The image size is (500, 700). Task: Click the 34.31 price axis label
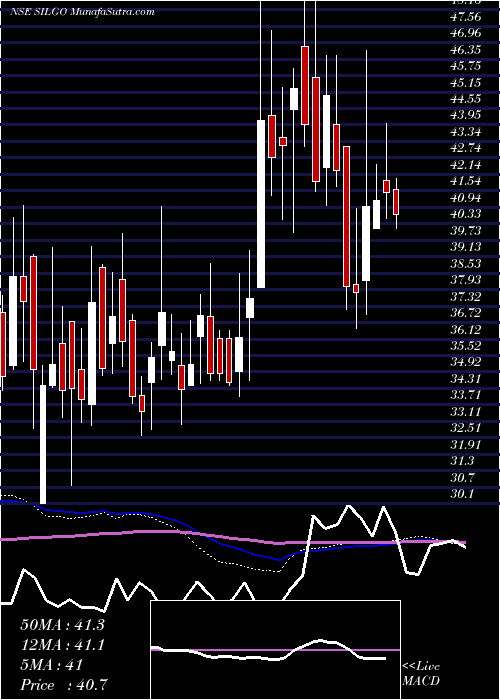coord(466,379)
